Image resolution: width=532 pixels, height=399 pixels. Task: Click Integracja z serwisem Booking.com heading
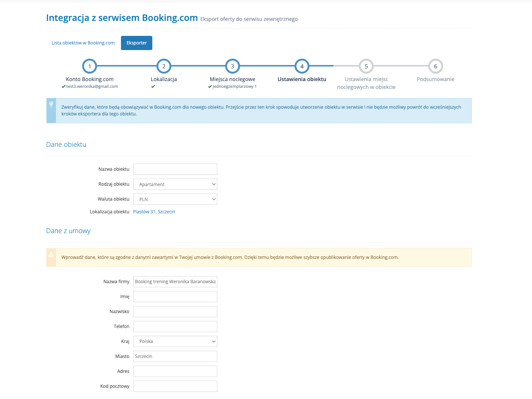122,18
